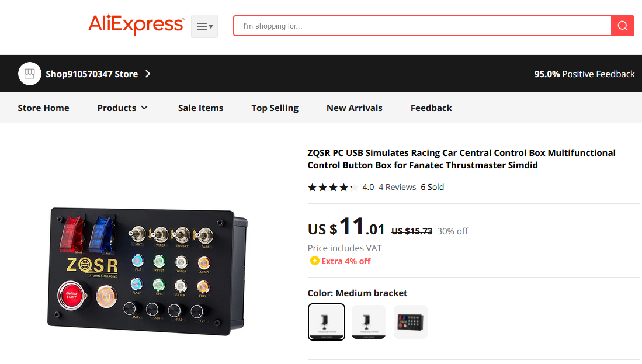642x364 pixels.
Task: Go to Store Home tab
Action: [43, 108]
